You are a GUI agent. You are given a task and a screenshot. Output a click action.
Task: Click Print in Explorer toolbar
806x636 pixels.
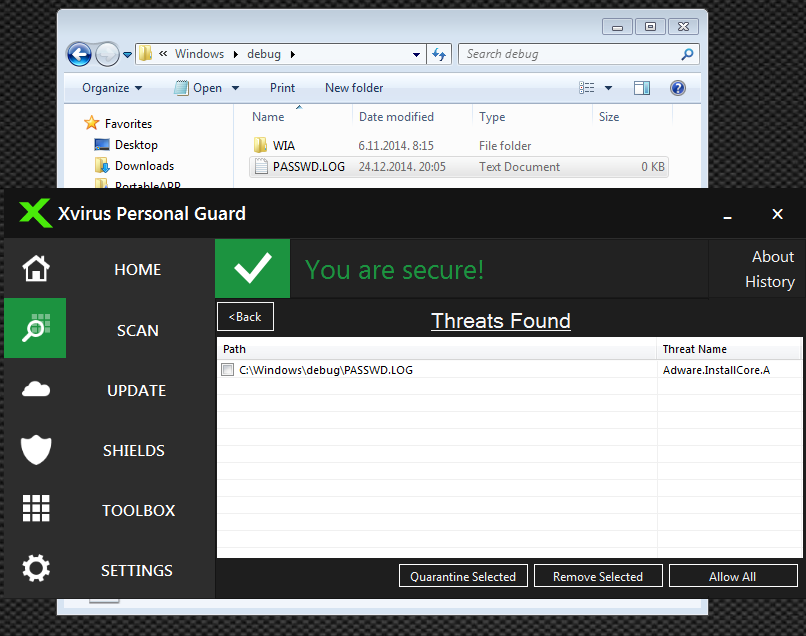tap(283, 88)
